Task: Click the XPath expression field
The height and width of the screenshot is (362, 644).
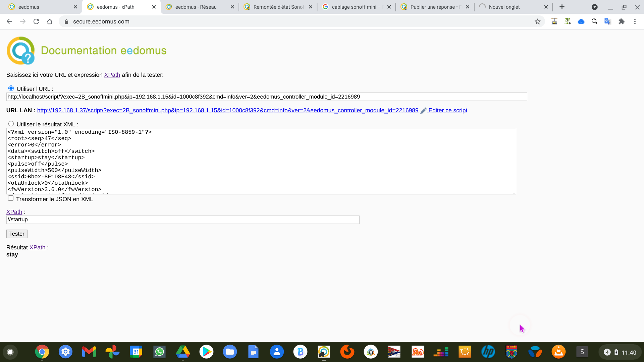Action: click(183, 220)
